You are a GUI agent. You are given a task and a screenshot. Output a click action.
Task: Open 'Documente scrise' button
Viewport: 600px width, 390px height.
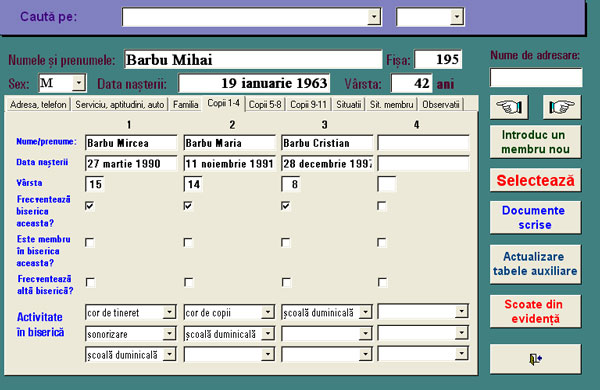point(535,217)
